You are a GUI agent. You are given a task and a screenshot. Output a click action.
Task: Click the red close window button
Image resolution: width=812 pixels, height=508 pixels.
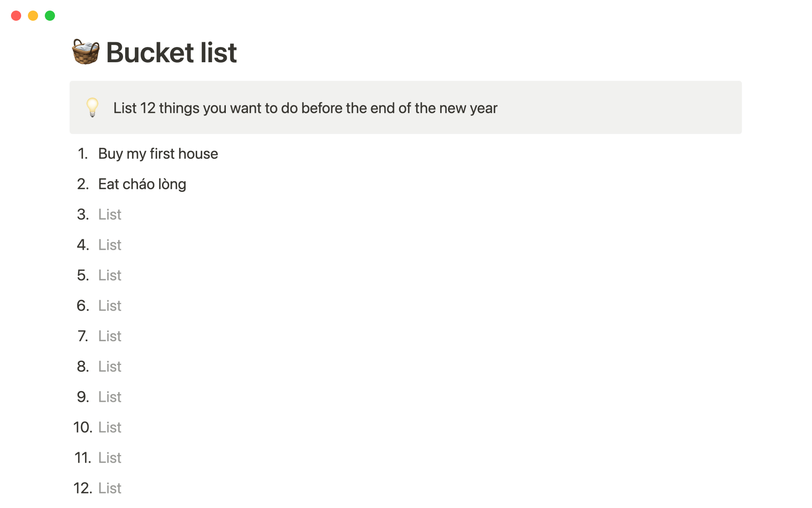(16, 16)
